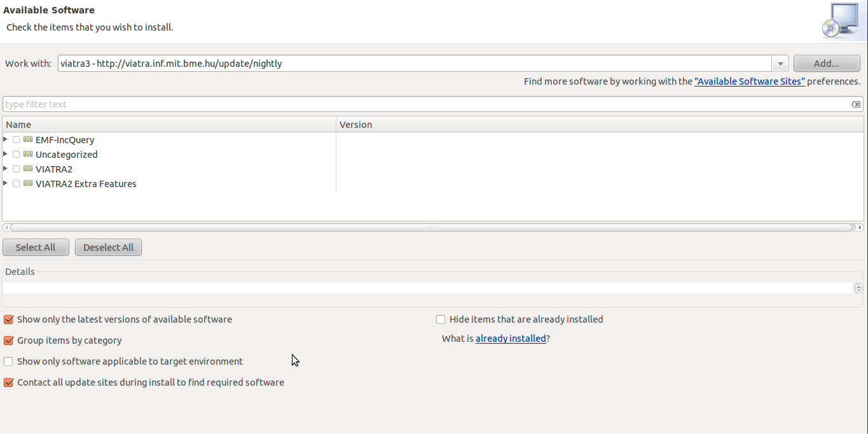Image resolution: width=868 pixels, height=434 pixels.
Task: Select the VIATRA2 Extra Features row text
Action: pos(86,184)
